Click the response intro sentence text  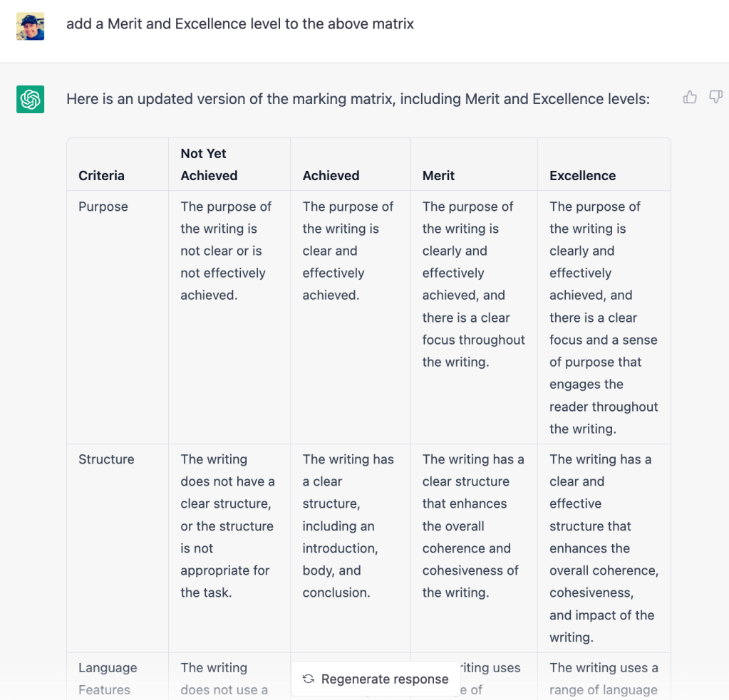pos(358,99)
